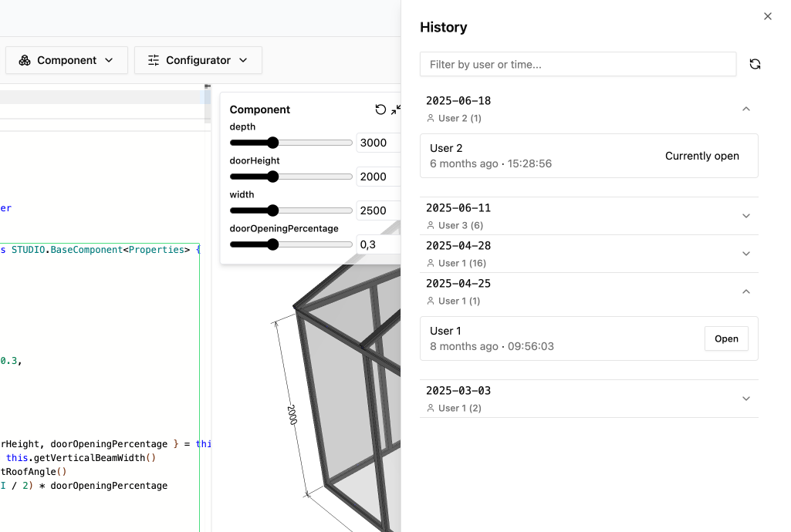Click the filter by user or time field
This screenshot has width=791, height=532.
(x=577, y=64)
